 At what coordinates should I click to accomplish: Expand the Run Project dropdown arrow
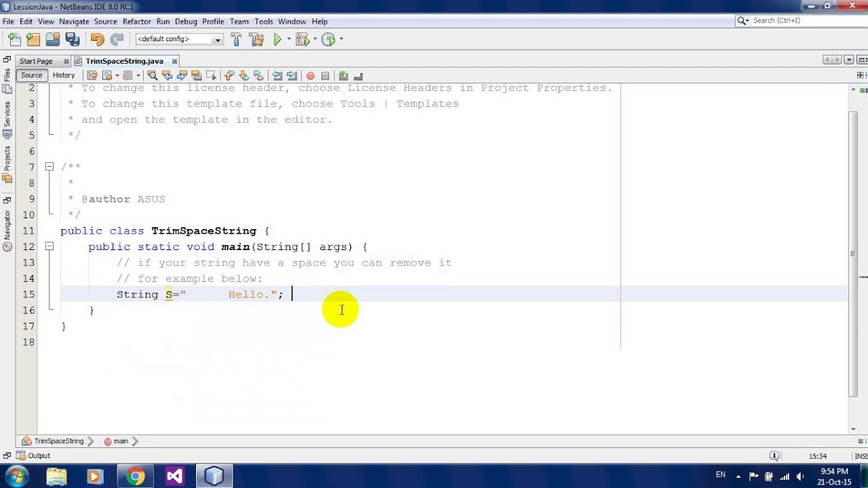(x=288, y=39)
